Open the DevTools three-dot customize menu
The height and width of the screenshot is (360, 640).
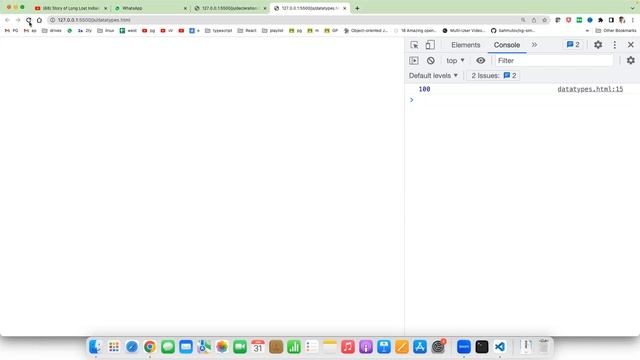tap(615, 45)
